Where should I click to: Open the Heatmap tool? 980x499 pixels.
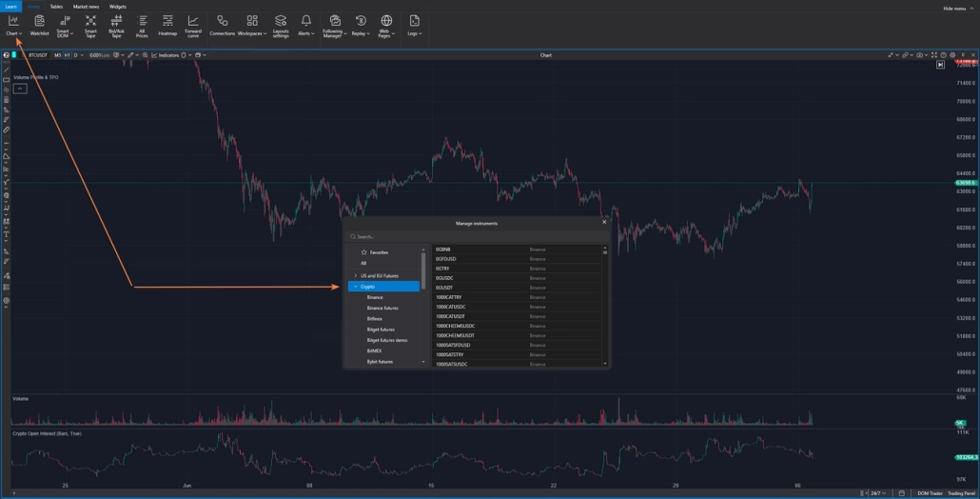(x=167, y=26)
